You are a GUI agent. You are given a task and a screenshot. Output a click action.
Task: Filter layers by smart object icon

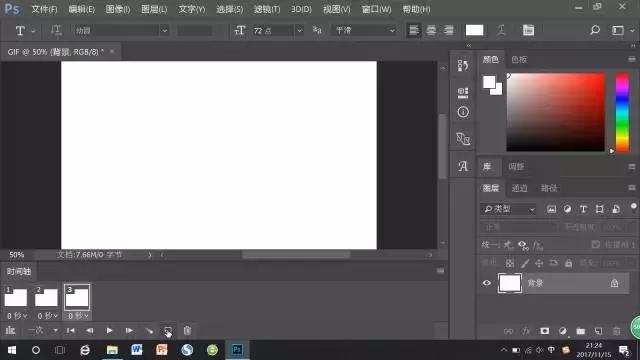(616, 209)
